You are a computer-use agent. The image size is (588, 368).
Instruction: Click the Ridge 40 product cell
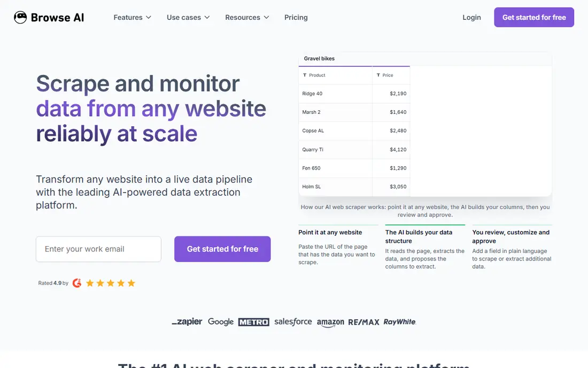[x=335, y=94]
